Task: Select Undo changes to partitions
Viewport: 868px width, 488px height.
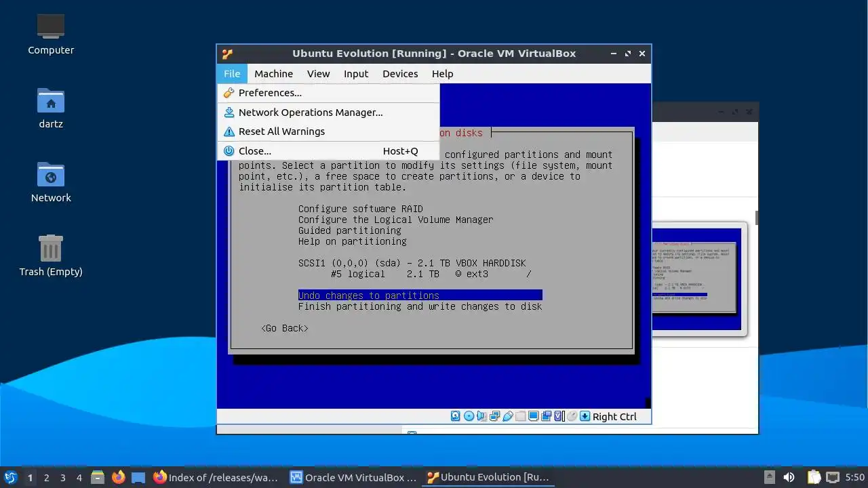Action: point(420,296)
